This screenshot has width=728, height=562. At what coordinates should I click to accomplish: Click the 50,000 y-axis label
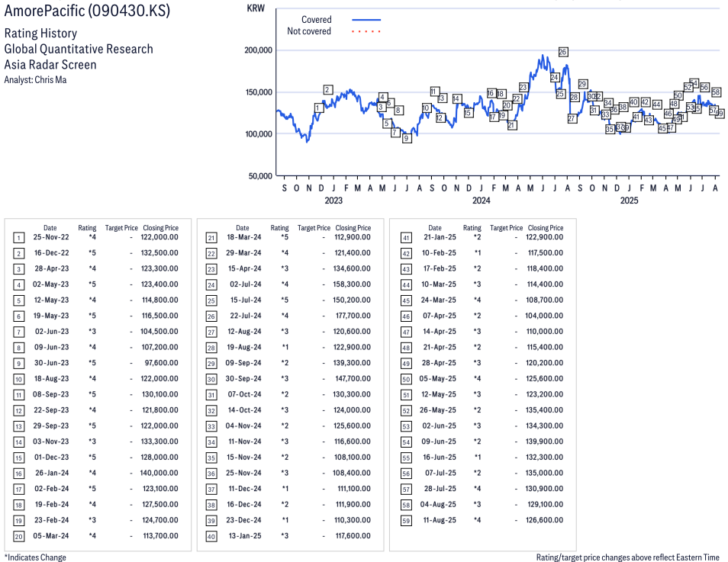[x=260, y=176]
